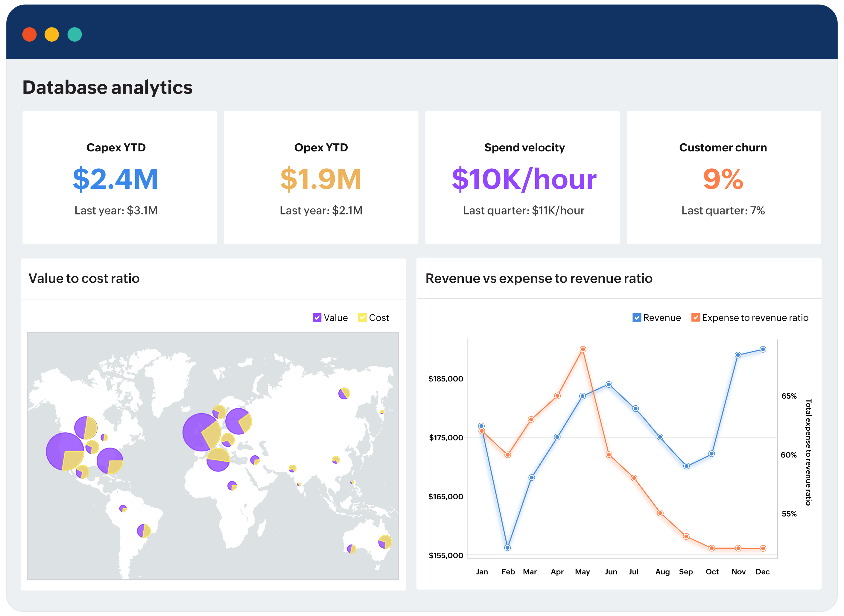Click the Revenue data point for Sep
Screen dimensions: 844x616
pyautogui.click(x=686, y=466)
